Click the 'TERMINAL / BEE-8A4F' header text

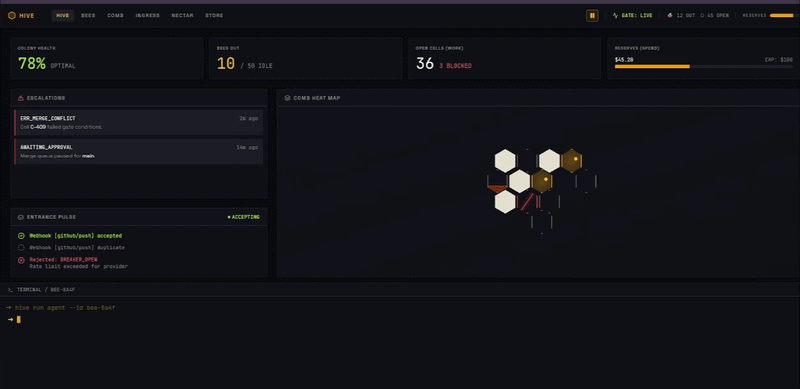pos(46,289)
